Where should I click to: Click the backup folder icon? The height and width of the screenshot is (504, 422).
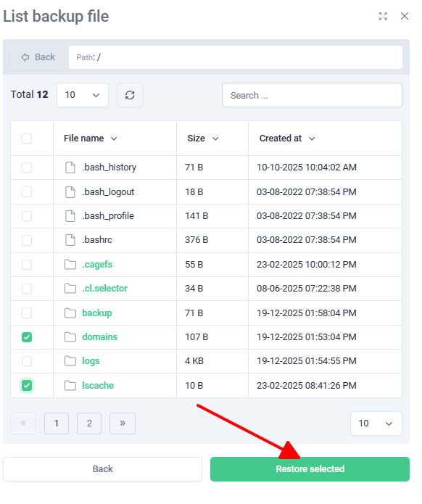[70, 313]
